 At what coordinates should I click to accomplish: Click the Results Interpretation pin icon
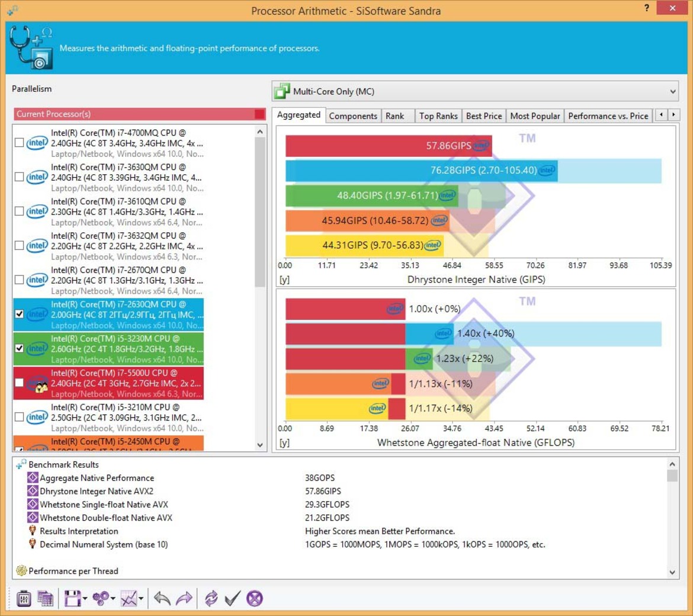tap(32, 530)
